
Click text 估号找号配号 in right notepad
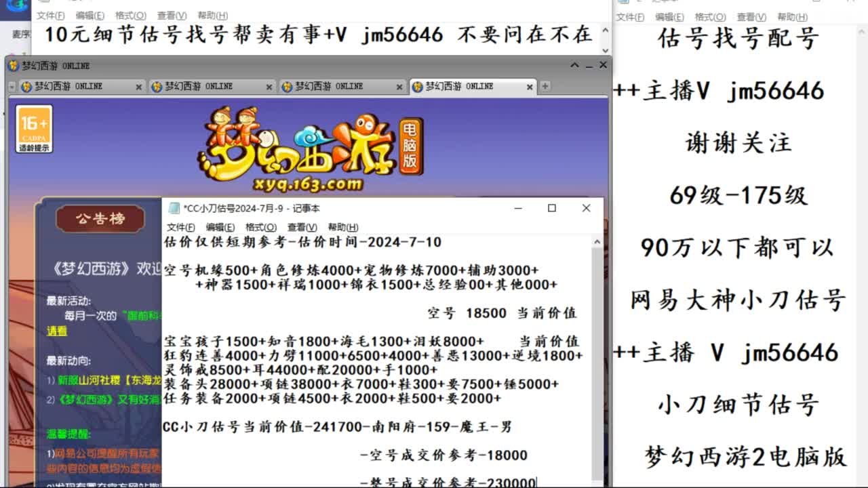738,39
